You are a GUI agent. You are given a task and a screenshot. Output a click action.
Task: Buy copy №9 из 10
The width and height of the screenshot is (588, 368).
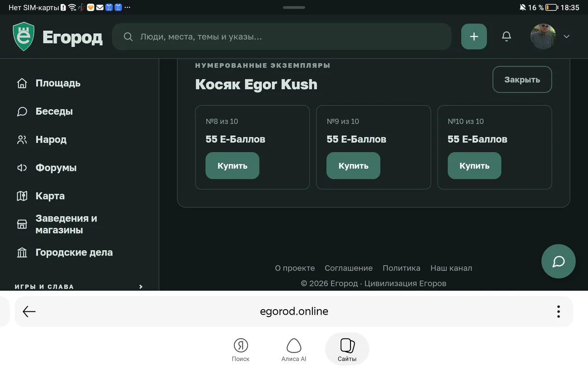tap(353, 166)
